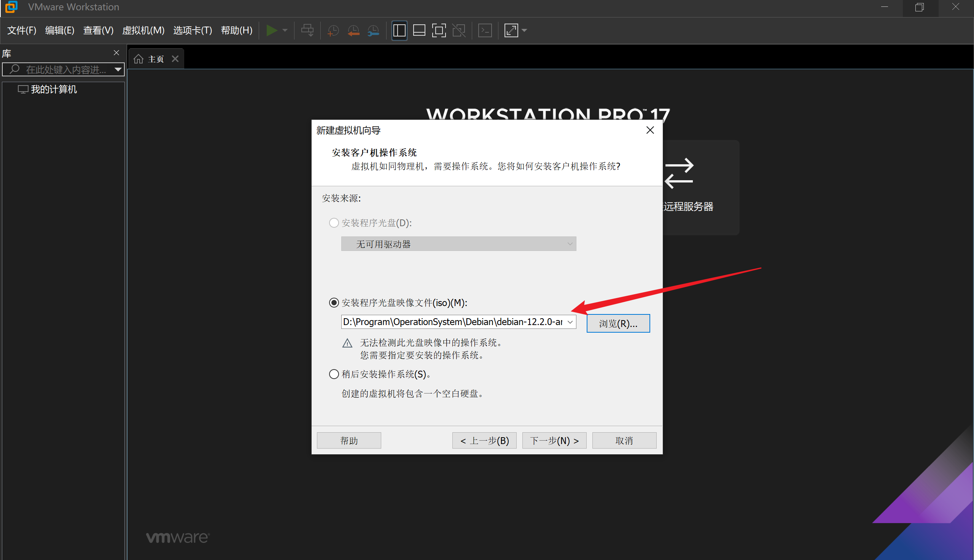Open the library search filter dropdown arrow
974x560 pixels.
(x=118, y=70)
